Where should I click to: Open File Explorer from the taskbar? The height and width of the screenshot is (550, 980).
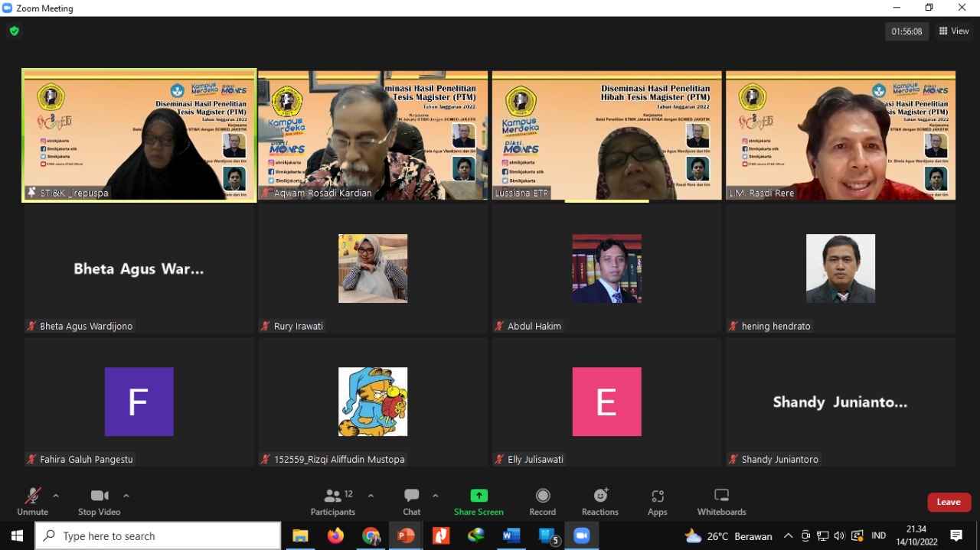tap(300, 536)
